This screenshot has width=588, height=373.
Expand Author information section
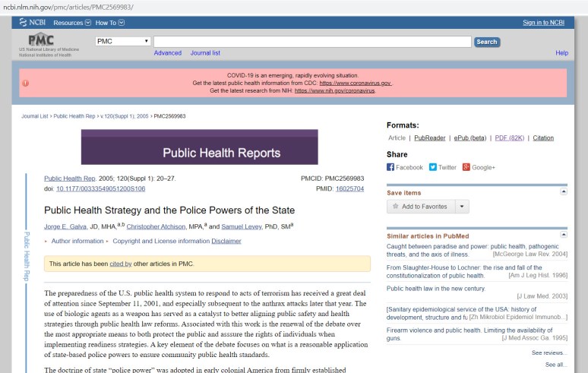coord(77,241)
